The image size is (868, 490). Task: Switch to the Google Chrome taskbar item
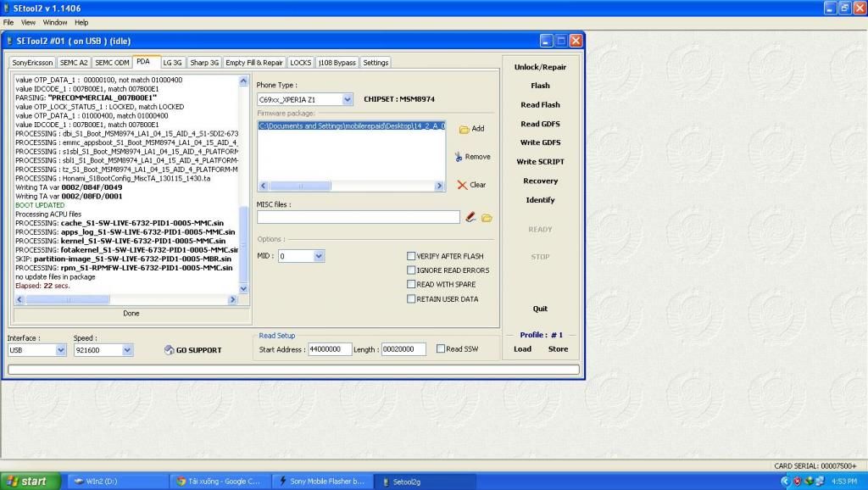[x=220, y=482]
